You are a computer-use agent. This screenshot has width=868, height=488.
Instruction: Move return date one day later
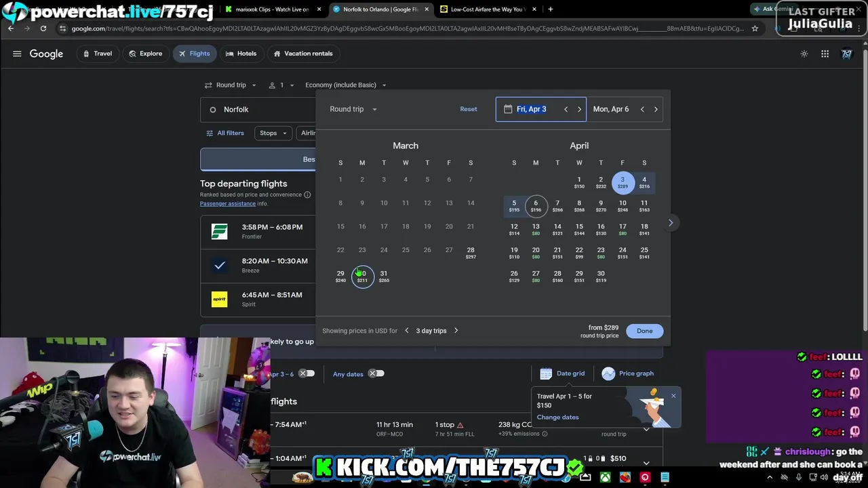click(656, 109)
